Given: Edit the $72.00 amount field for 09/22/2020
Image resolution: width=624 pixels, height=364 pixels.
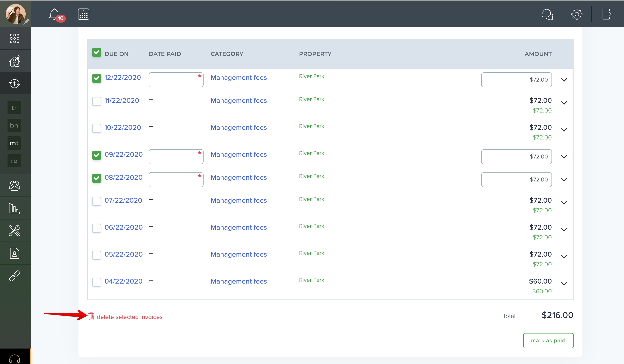Looking at the screenshot, I should pyautogui.click(x=516, y=157).
